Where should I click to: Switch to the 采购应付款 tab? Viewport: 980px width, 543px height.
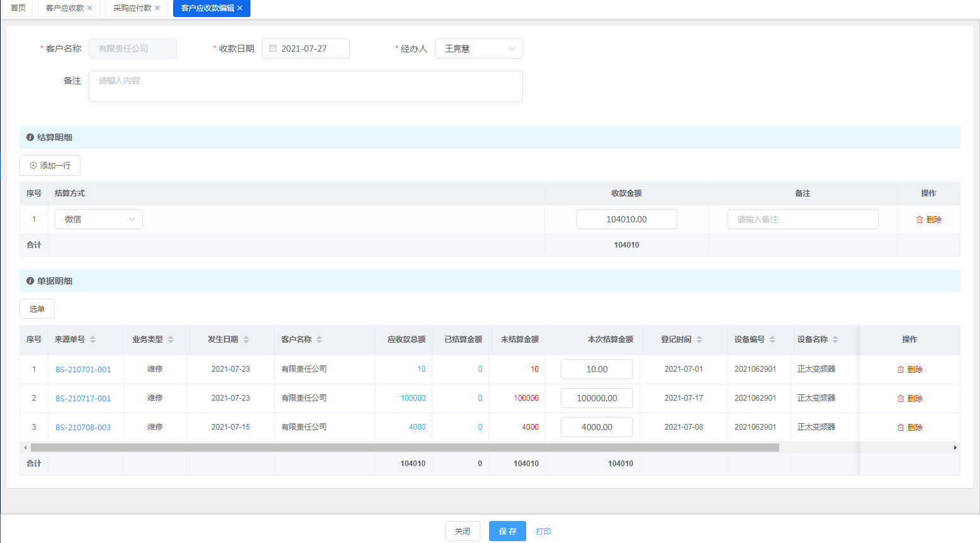[x=132, y=8]
